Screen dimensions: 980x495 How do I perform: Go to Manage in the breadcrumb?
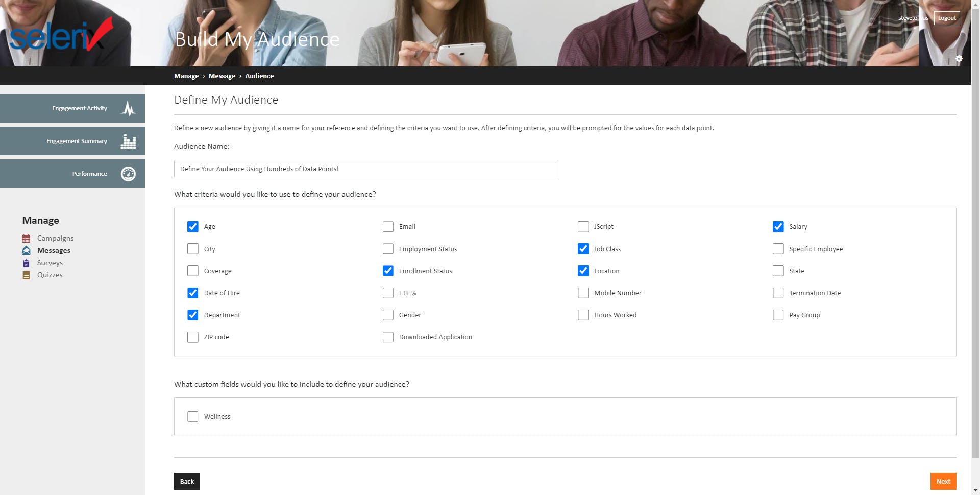(186, 76)
